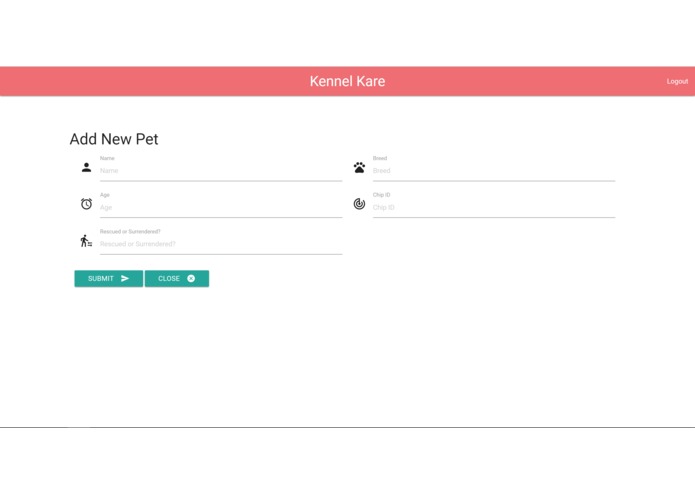Focus the Breed input field
This screenshot has height=494, width=695.
tap(494, 171)
